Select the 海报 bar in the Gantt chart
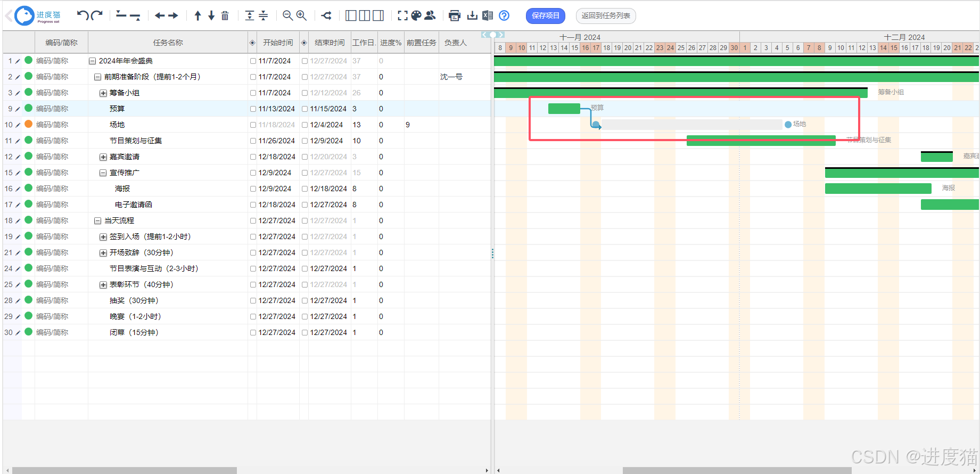The image size is (980, 474). (x=878, y=189)
